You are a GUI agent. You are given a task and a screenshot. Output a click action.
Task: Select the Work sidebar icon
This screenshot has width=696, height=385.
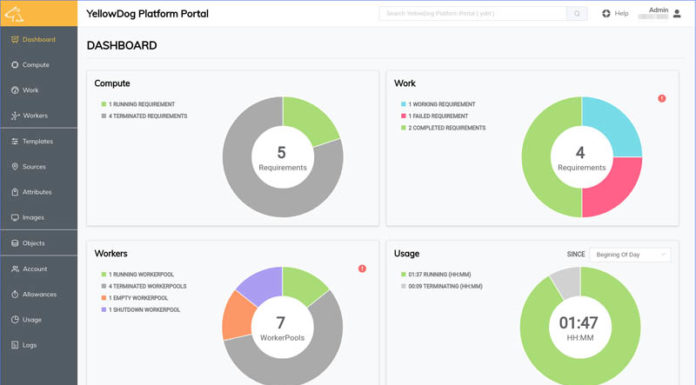pos(15,90)
